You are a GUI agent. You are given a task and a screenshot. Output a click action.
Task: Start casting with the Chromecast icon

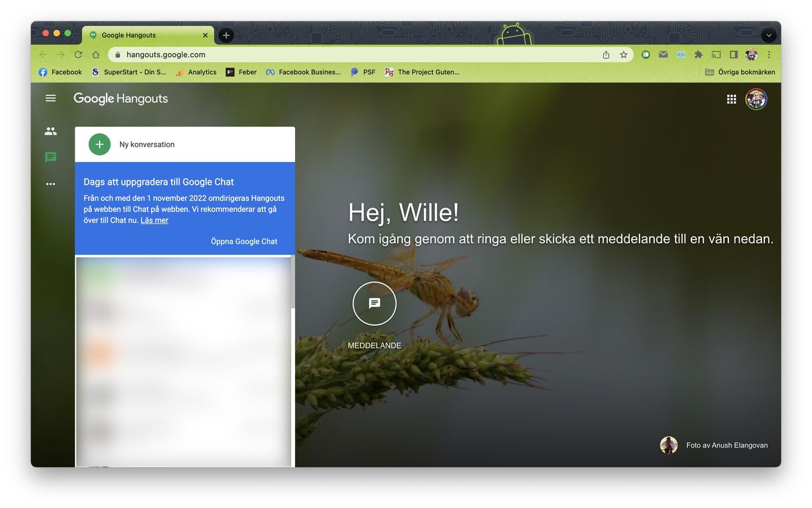716,55
